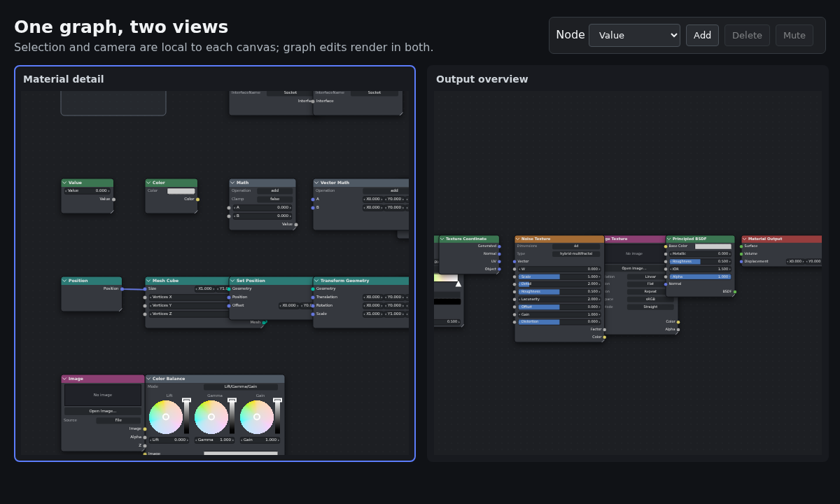The width and height of the screenshot is (840, 504).
Task: Click the Image node's Z output socket
Action: point(145,446)
